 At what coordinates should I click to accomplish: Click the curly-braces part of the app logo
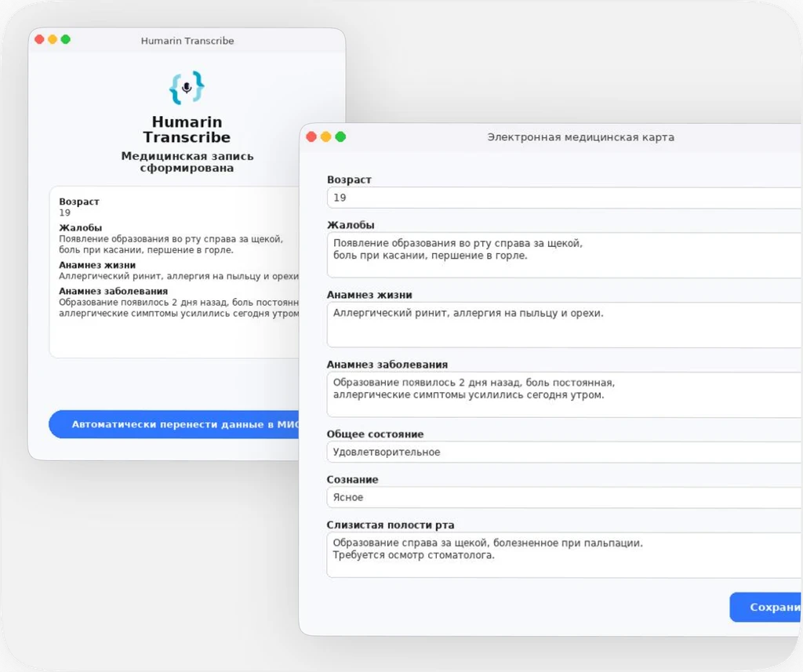tap(174, 87)
